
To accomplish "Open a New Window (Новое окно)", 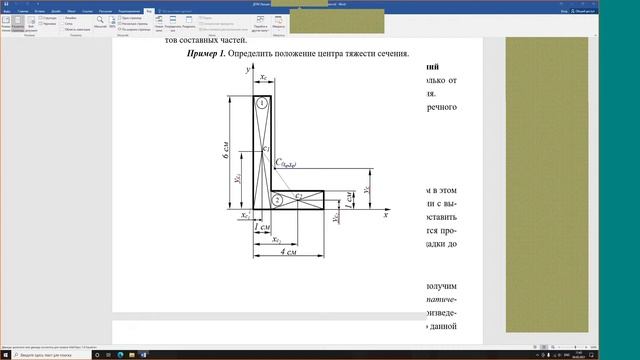I will 159,24.
